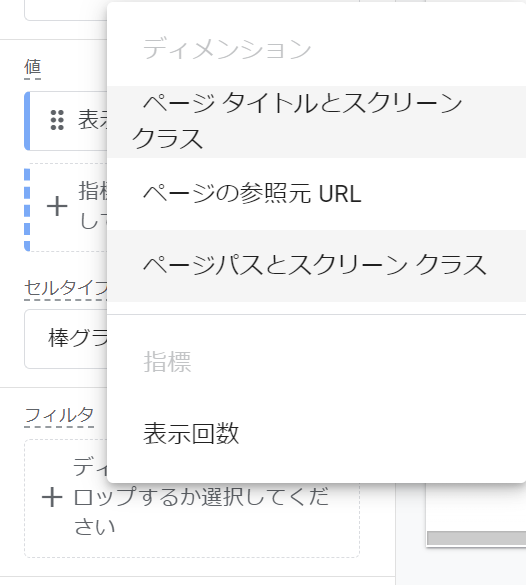Click white canvas area beside scrollbar

(x=476, y=507)
